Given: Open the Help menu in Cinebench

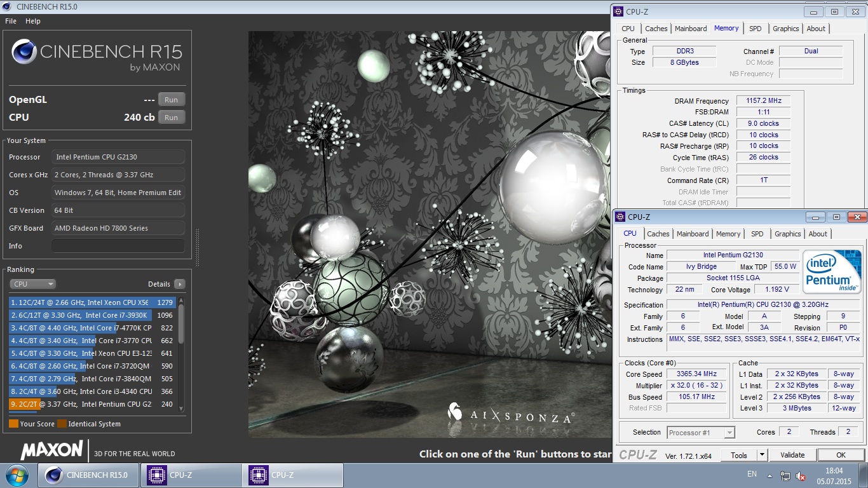Looking at the screenshot, I should (33, 21).
